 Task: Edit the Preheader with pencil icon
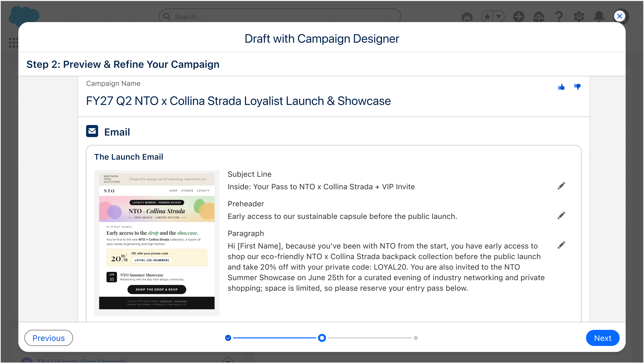coord(561,216)
